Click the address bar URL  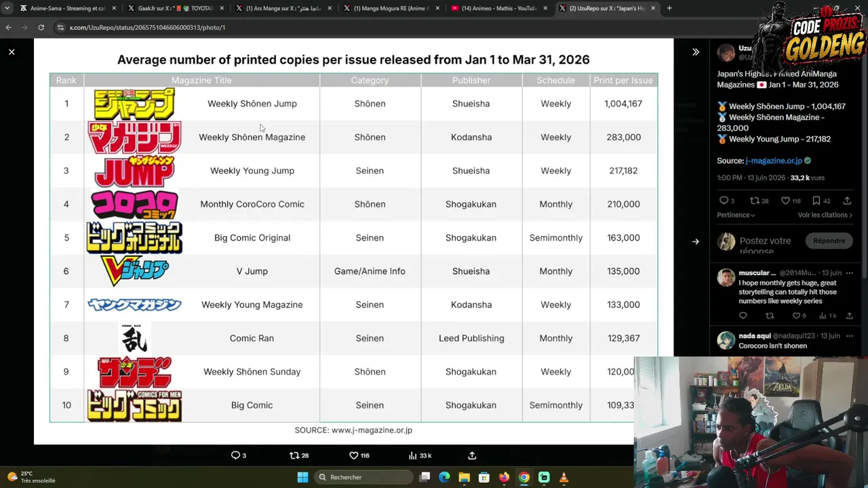click(147, 28)
